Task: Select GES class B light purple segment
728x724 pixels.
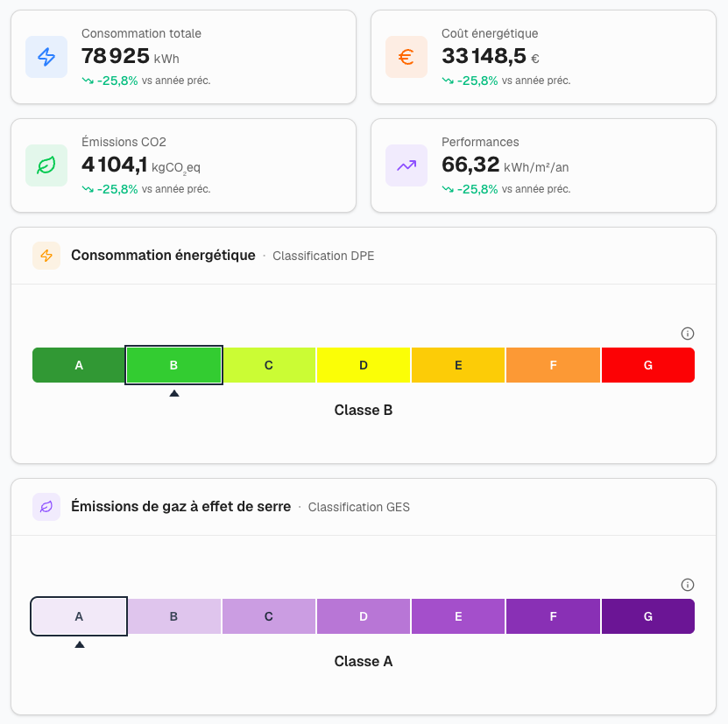Action: (173, 616)
